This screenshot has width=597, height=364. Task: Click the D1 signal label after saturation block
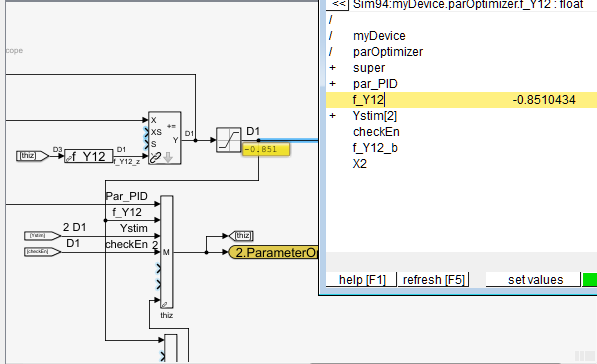click(x=253, y=131)
